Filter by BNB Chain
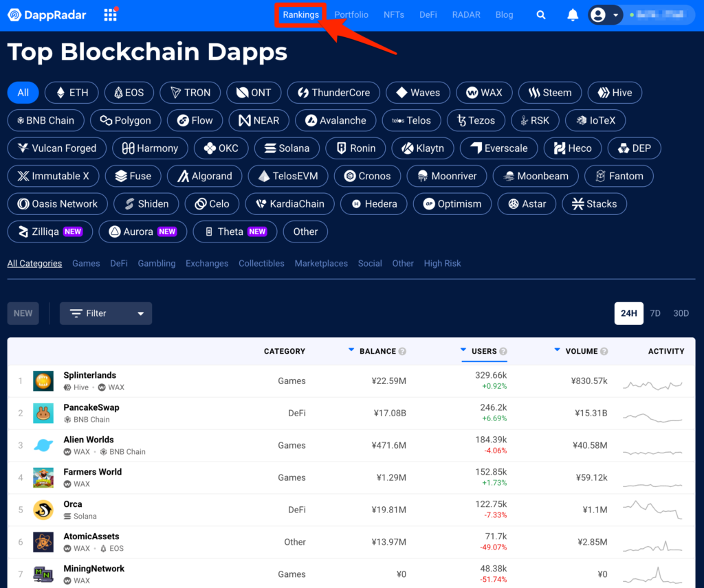This screenshot has height=588, width=704. coord(46,121)
